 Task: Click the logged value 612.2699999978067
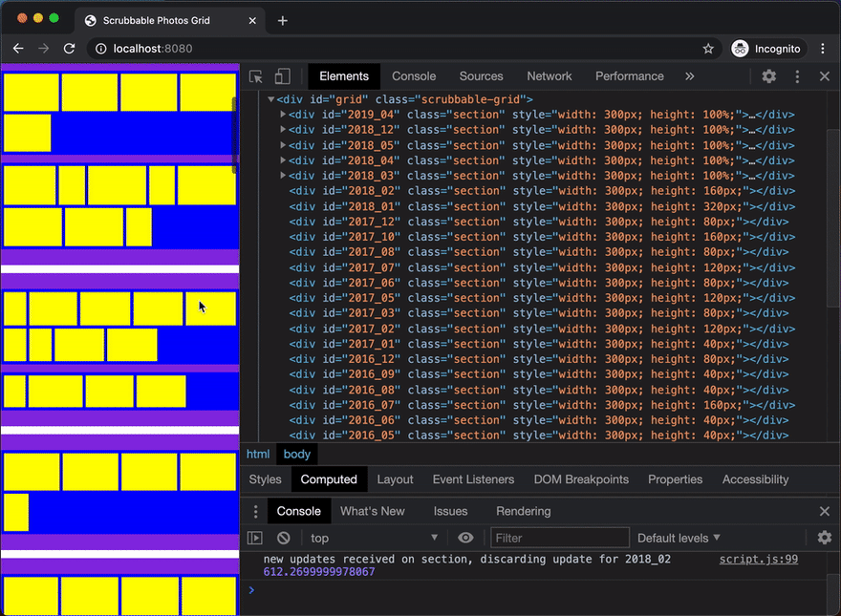point(318,572)
